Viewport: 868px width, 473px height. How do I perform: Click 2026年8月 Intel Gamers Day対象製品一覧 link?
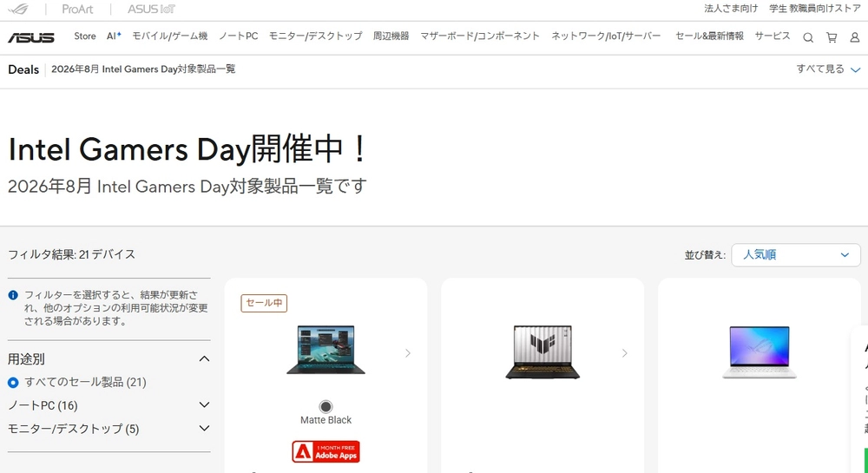coord(143,69)
